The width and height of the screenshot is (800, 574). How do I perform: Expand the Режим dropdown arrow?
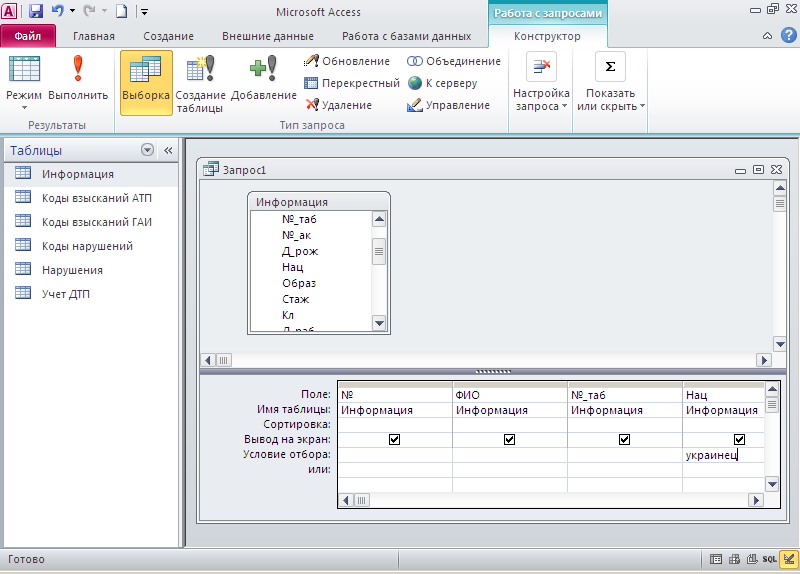coord(24,108)
